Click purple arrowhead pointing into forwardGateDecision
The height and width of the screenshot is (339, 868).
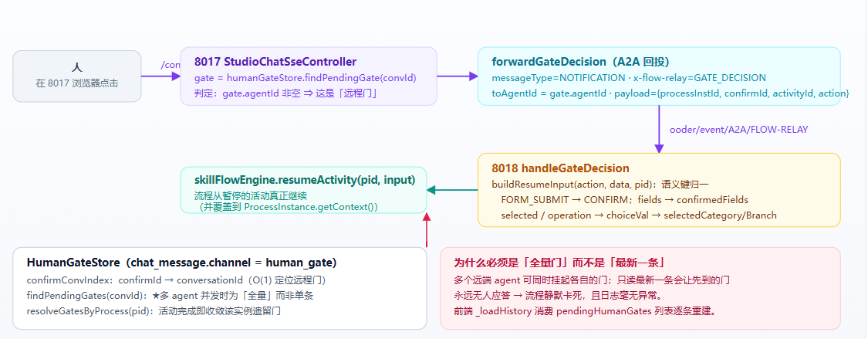473,76
